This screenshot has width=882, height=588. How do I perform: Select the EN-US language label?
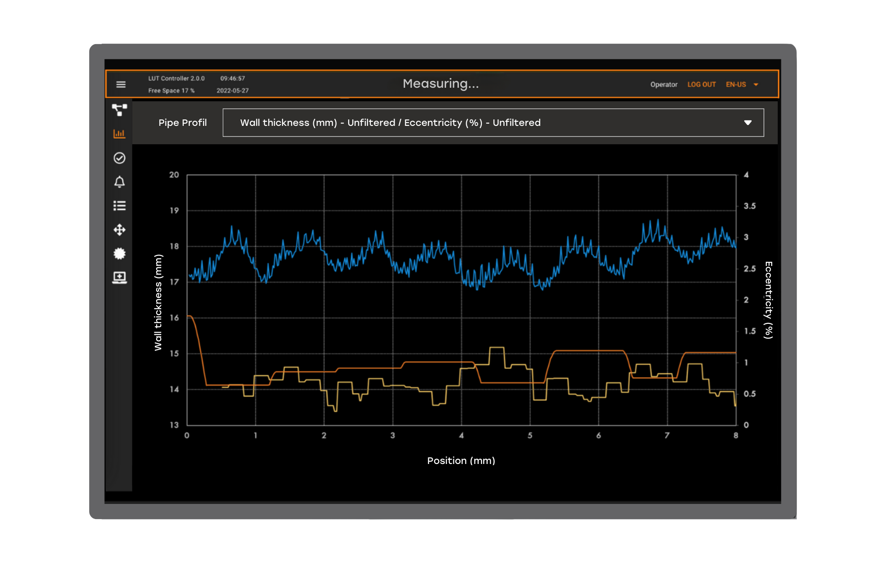coord(735,85)
